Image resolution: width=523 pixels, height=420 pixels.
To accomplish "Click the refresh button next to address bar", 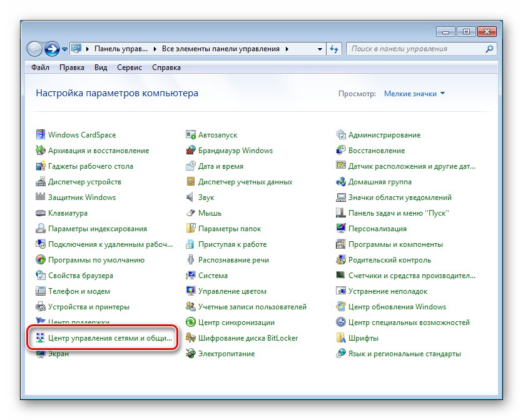I will click(x=334, y=49).
